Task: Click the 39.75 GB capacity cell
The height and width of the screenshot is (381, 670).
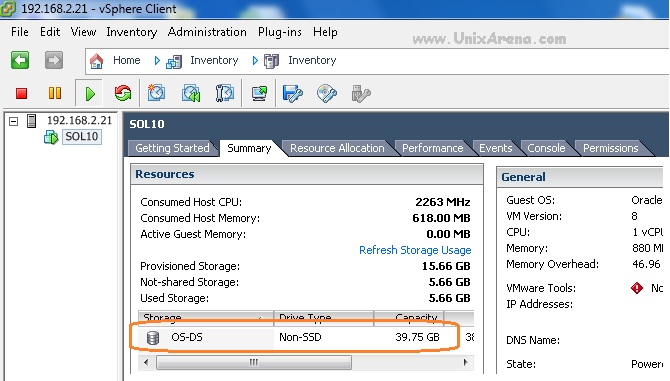Action: (417, 337)
